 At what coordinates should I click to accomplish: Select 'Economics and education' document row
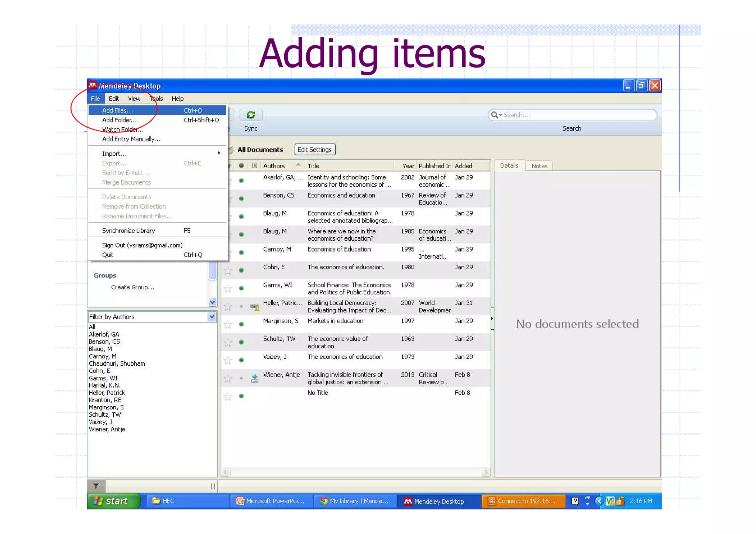(356, 199)
